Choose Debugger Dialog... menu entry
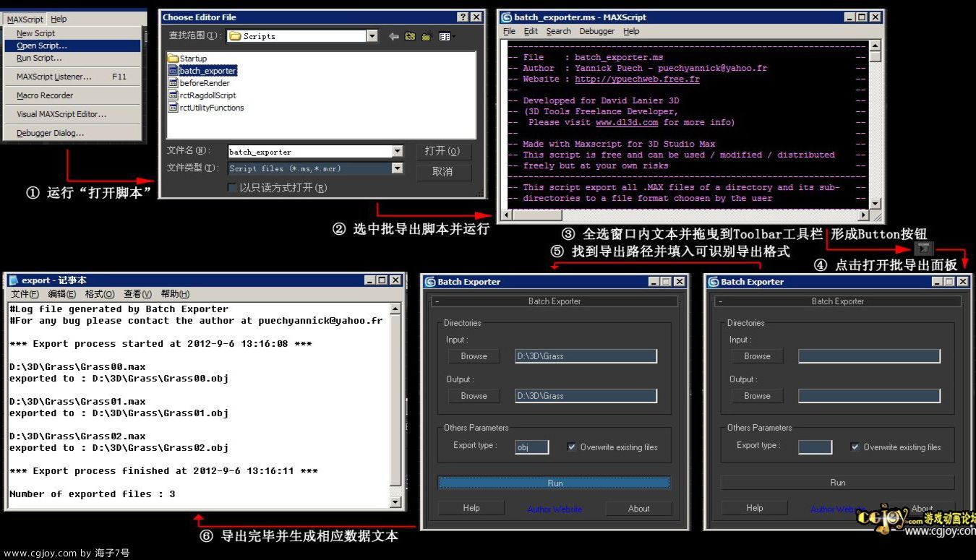This screenshot has width=976, height=560. point(73,133)
